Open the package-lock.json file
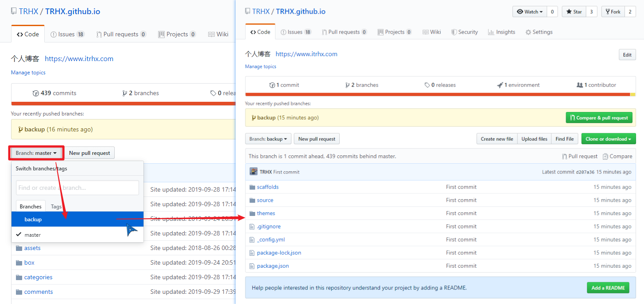644x304 pixels. click(279, 253)
